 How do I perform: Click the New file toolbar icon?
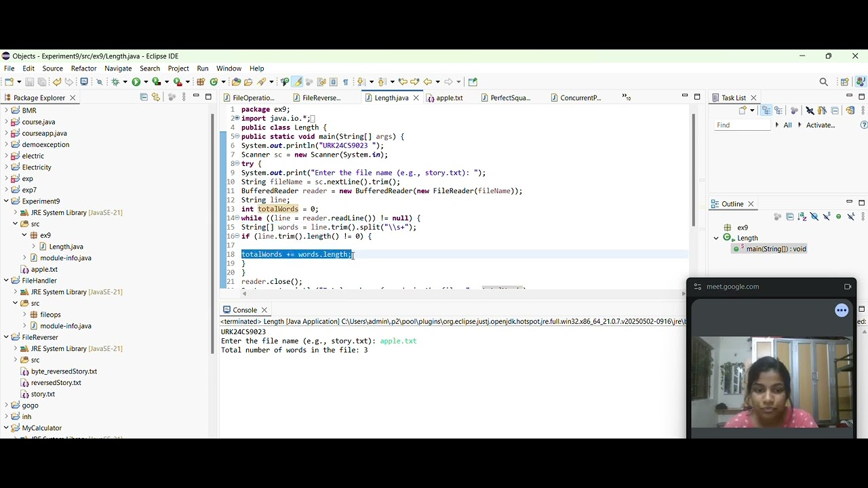click(x=8, y=82)
